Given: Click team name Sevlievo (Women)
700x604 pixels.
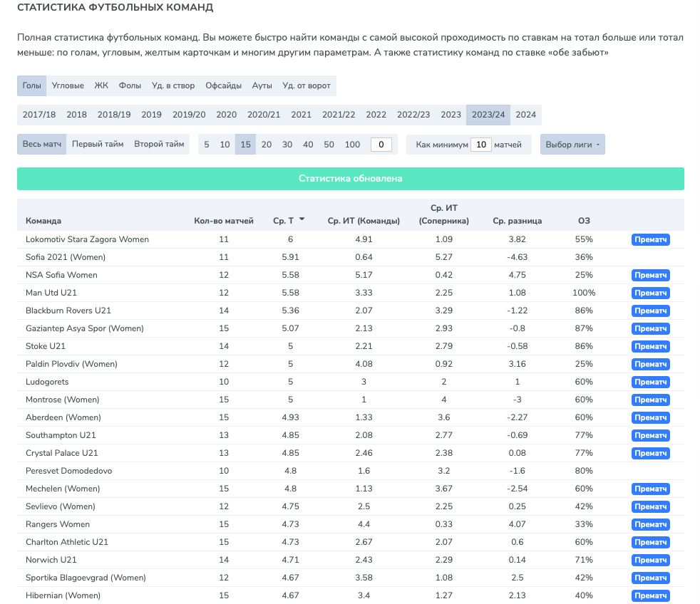Looking at the screenshot, I should pyautogui.click(x=61, y=506).
